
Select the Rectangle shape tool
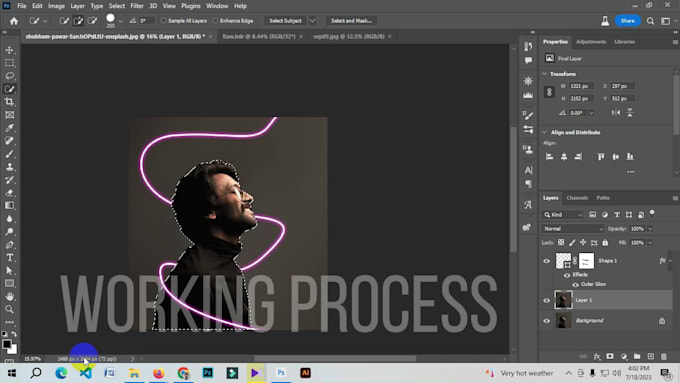point(9,284)
